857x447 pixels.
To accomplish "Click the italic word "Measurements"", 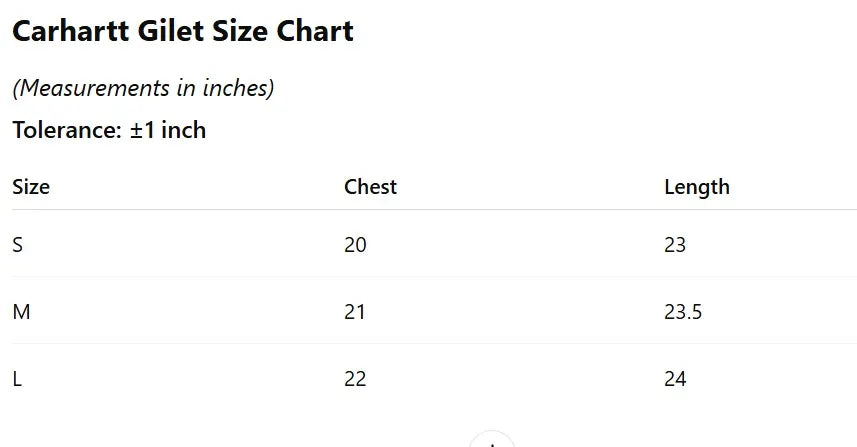I will point(95,88).
